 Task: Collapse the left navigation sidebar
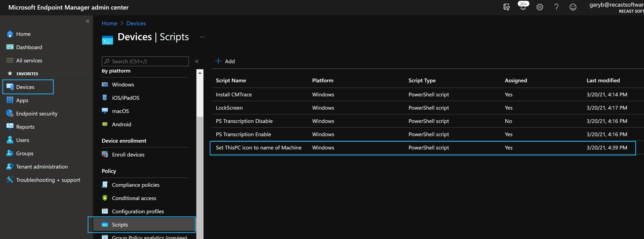(88, 21)
